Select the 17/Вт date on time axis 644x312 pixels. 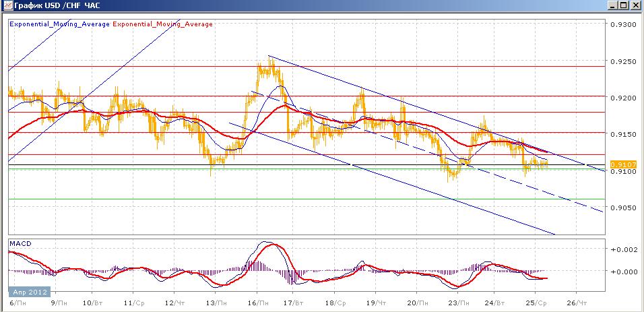(293, 303)
